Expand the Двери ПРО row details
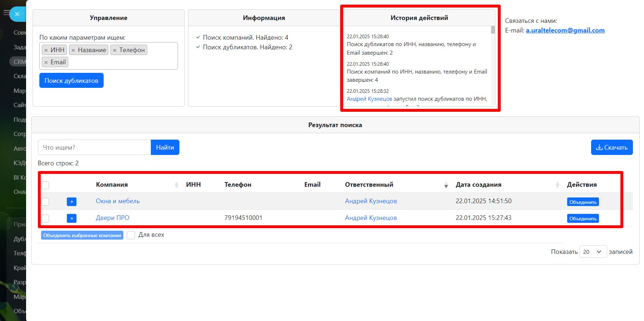 pos(71,218)
